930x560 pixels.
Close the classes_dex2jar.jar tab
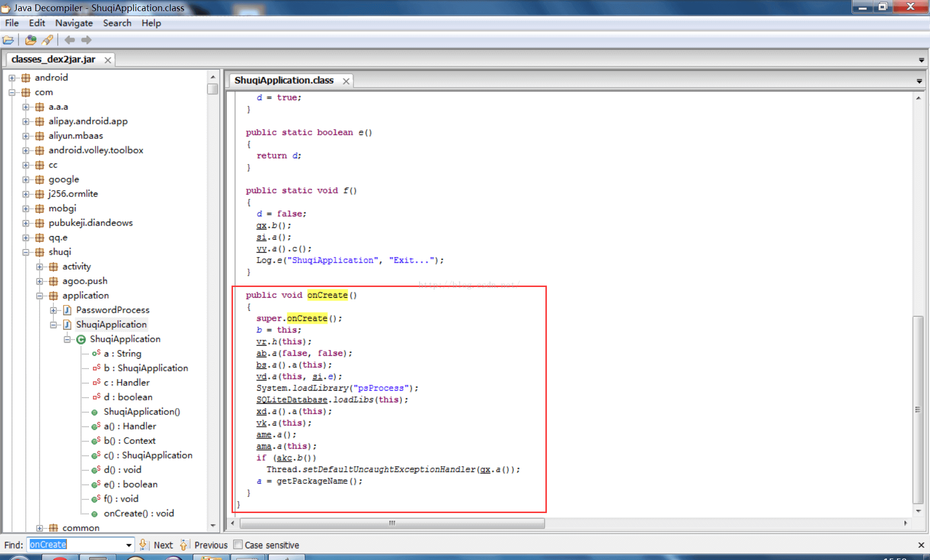click(108, 60)
